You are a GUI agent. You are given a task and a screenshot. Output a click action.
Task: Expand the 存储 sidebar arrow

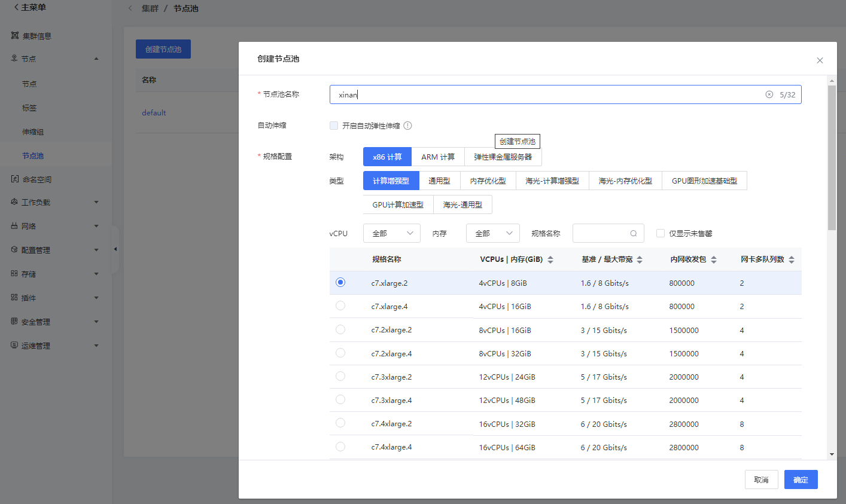[x=96, y=274]
